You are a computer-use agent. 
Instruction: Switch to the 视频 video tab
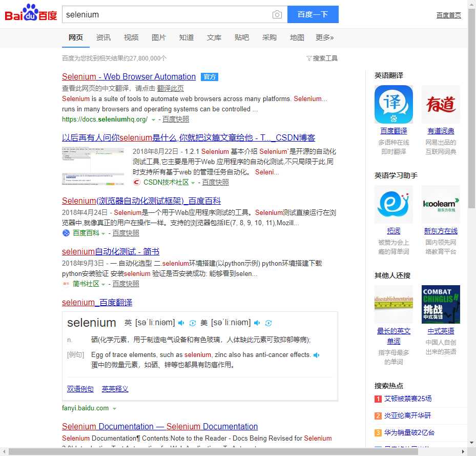pos(131,37)
